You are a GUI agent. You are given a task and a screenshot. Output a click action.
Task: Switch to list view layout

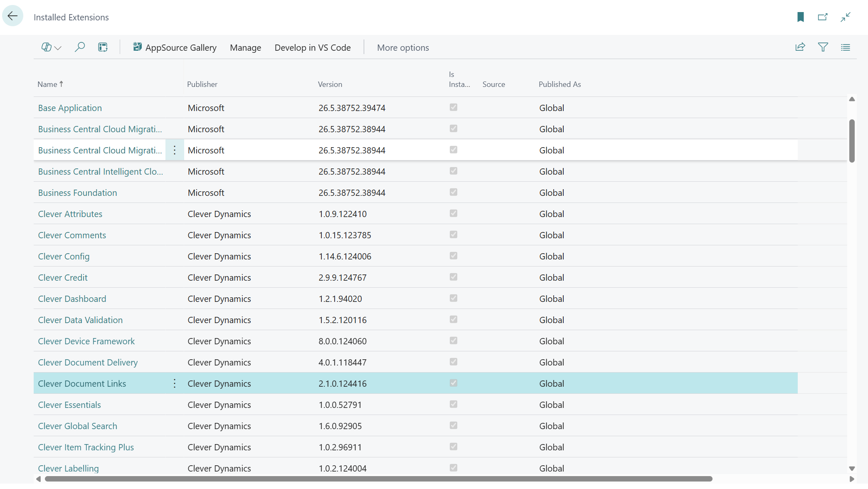click(x=846, y=47)
